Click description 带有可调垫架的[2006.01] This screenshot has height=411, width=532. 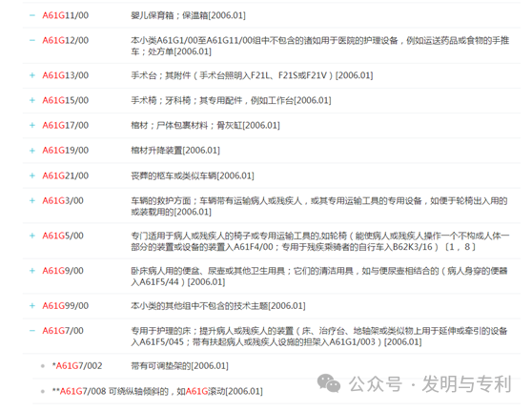pyautogui.click(x=180, y=366)
